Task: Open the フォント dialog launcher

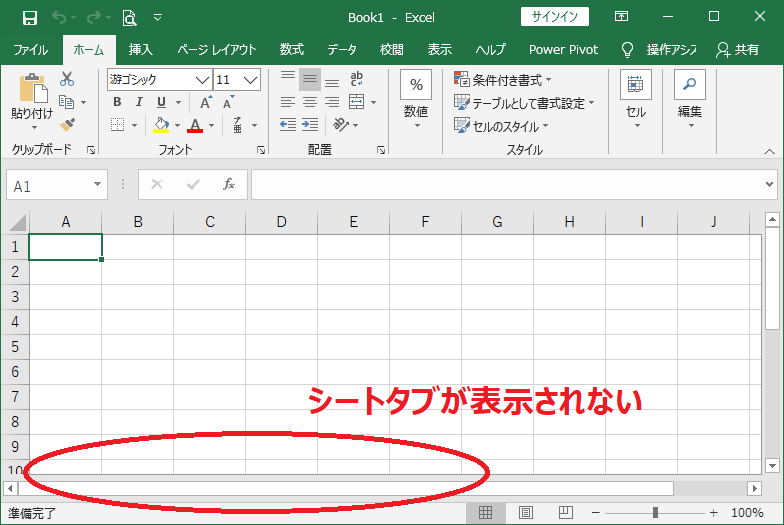Action: 261,150
